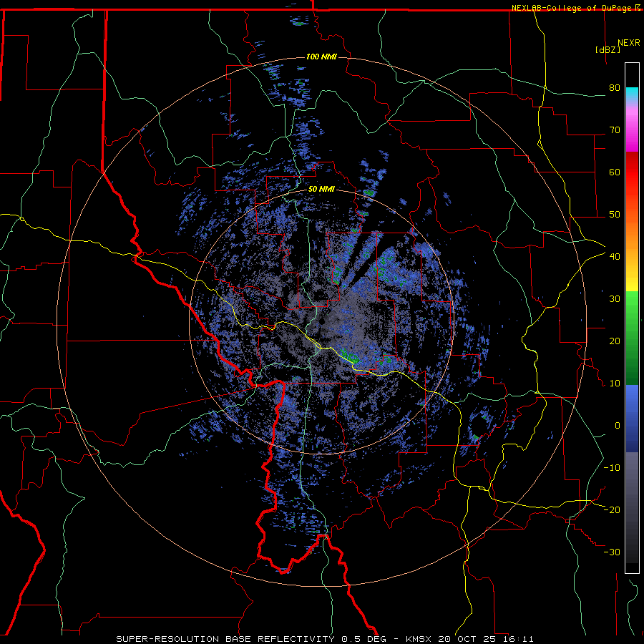Click the 40 value on the dBZ scale
The image size is (644, 644).
click(x=615, y=257)
